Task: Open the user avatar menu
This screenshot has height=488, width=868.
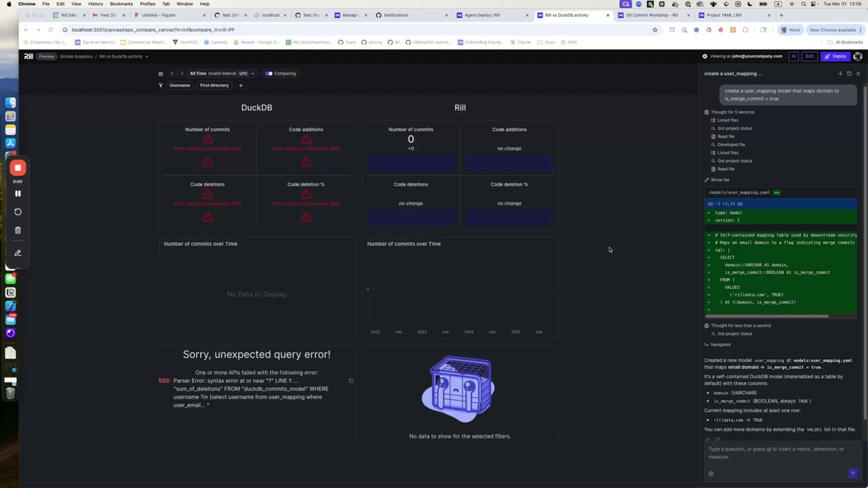Action: (858, 56)
